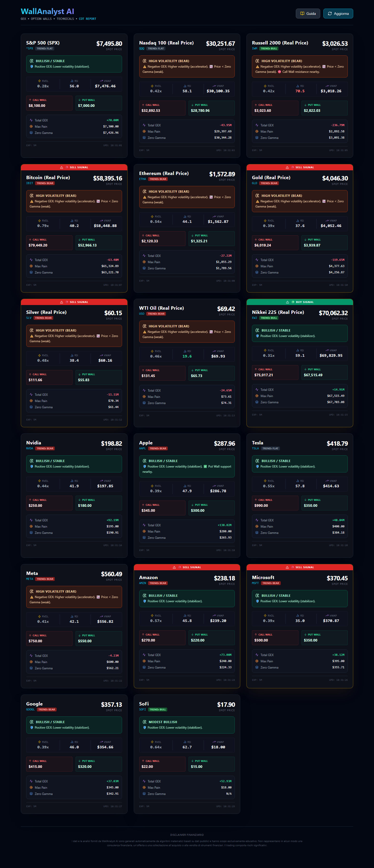
Task: Click the WallAnalyst AI logo title
Action: point(48,11)
